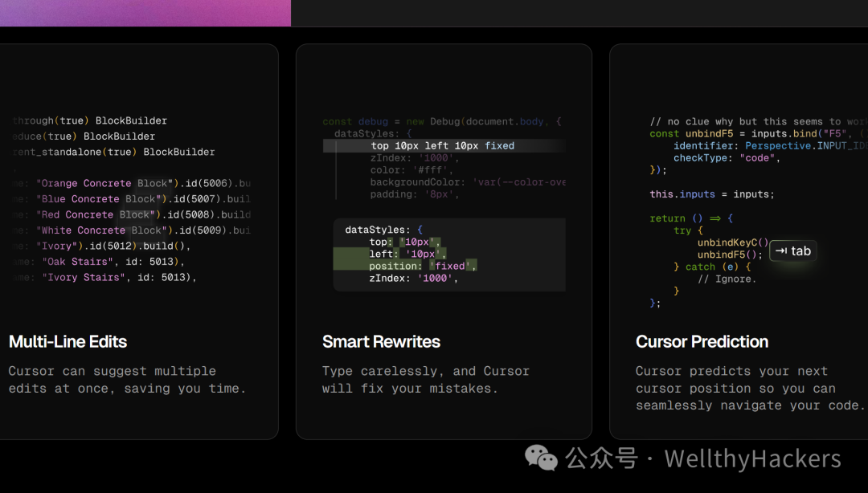Click the 'unbindKeyC()' code line

pos(733,242)
